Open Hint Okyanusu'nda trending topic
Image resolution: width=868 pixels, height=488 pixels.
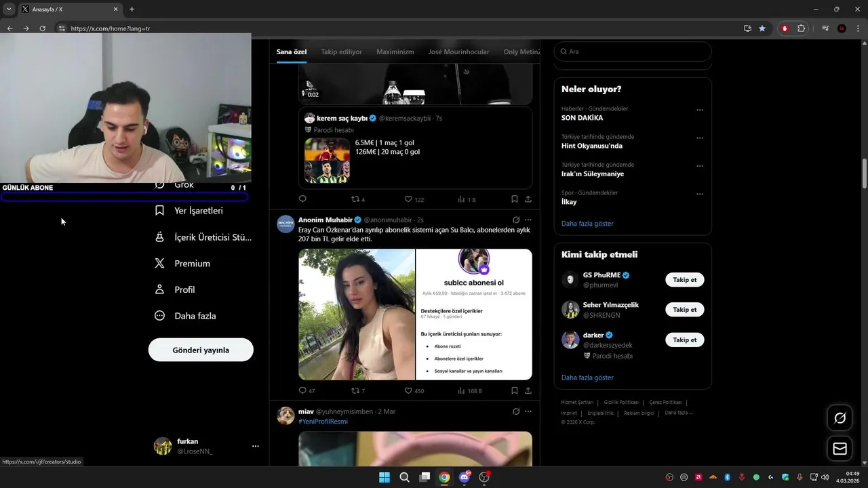coord(592,146)
